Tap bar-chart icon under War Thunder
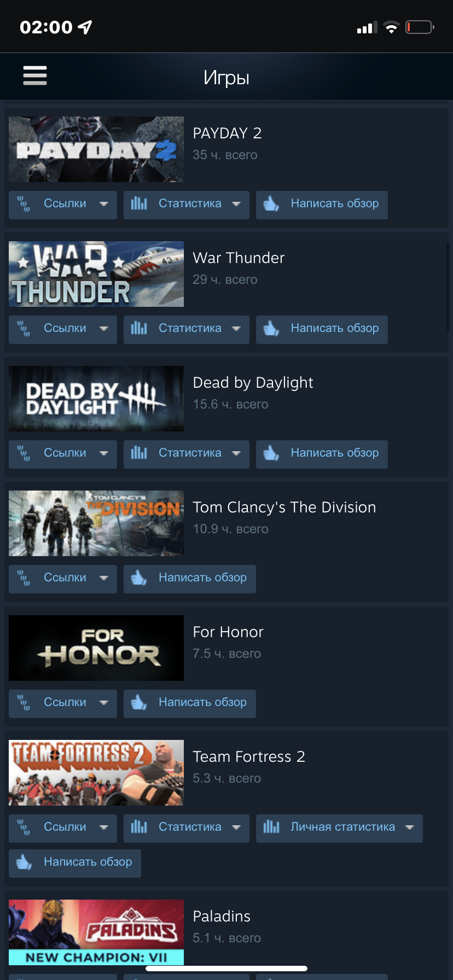 (139, 328)
